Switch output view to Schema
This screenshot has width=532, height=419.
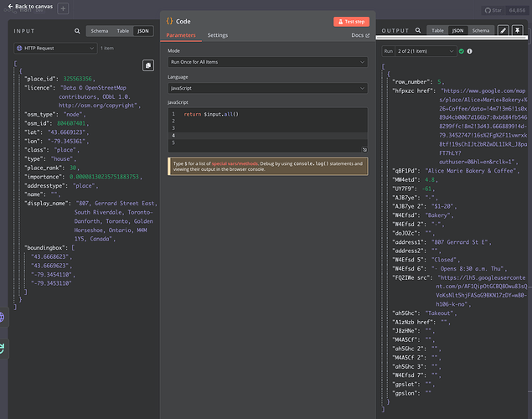pos(481,30)
